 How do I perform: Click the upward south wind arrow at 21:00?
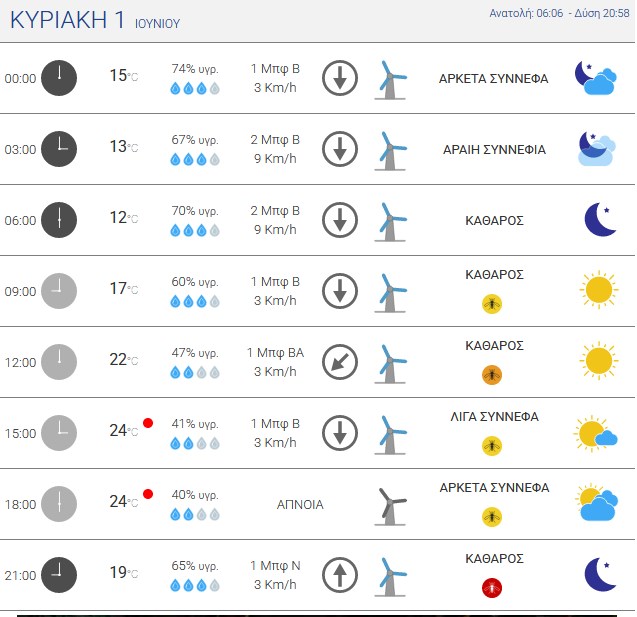pos(340,575)
